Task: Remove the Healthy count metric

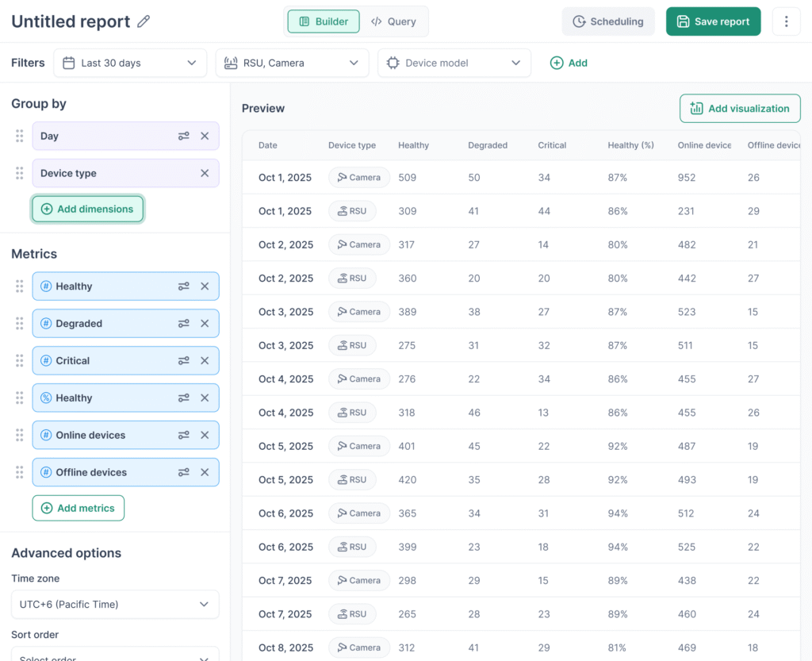Action: coord(205,286)
